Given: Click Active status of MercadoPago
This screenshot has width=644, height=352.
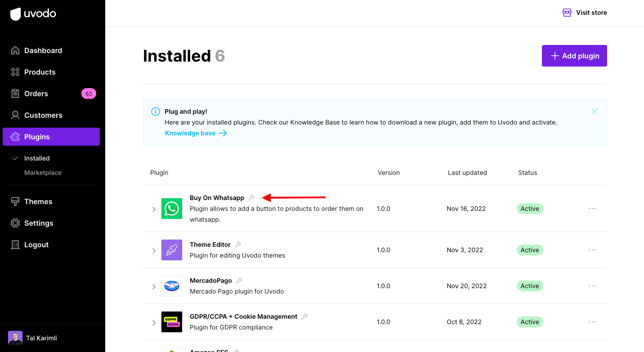Looking at the screenshot, I should tap(530, 286).
